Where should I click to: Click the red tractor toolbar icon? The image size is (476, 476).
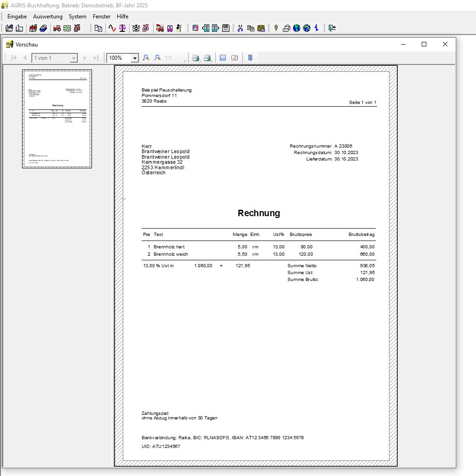[57, 28]
